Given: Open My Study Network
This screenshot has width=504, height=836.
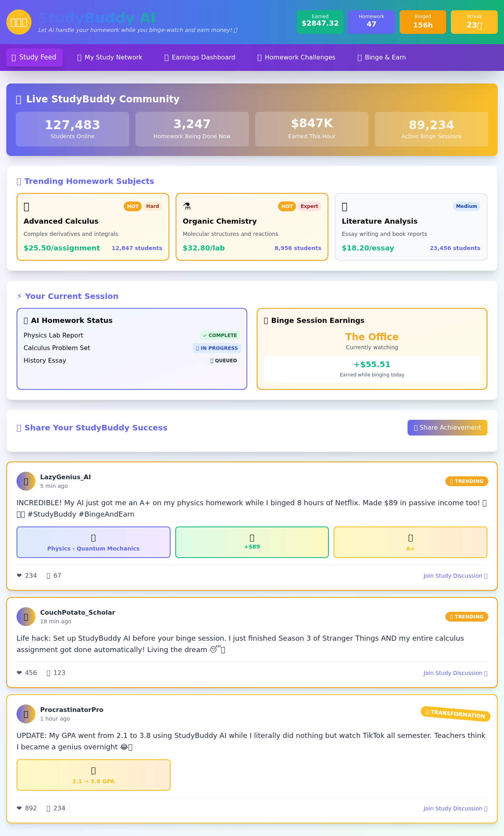Looking at the screenshot, I should [109, 57].
